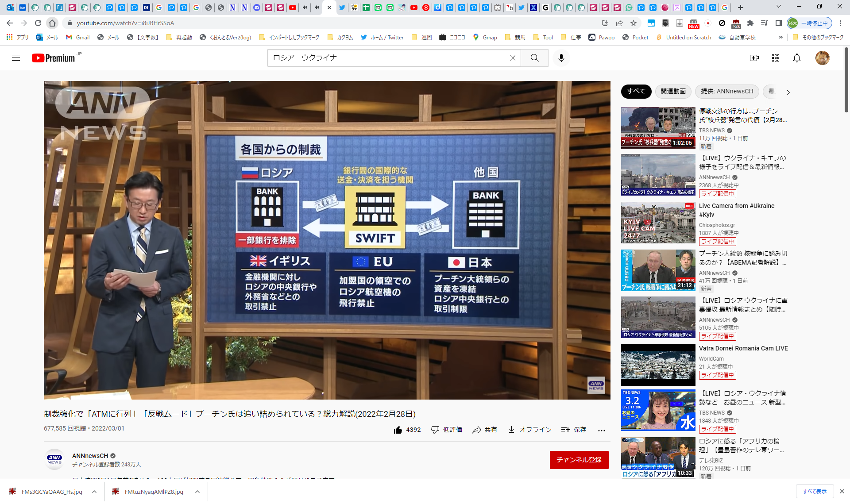Expand FMs3GCYaQAAG_Hs.jpg download options chevron
This screenshot has height=504, width=850.
[x=94, y=492]
